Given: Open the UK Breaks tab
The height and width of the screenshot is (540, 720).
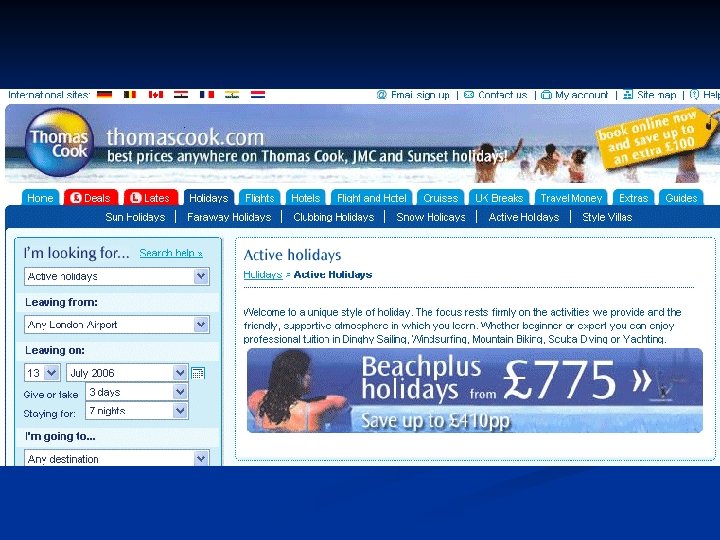Looking at the screenshot, I should pos(499,197).
